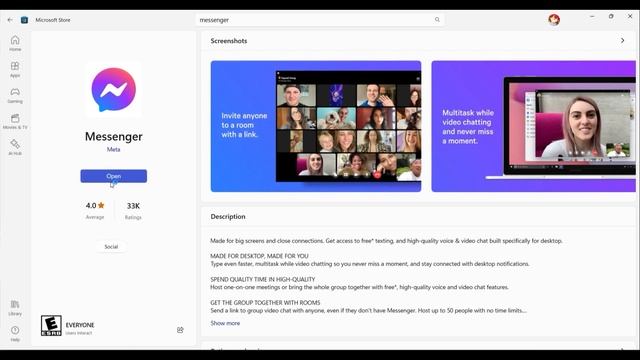Open Help in the sidebar
The width and height of the screenshot is (640, 360).
pos(15,334)
